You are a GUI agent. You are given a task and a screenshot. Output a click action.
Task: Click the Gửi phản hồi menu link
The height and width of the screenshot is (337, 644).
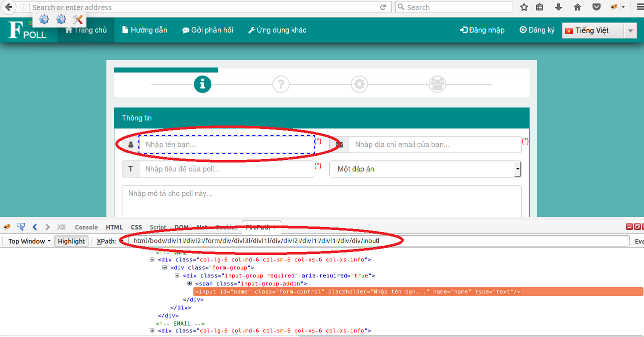pyautogui.click(x=208, y=30)
